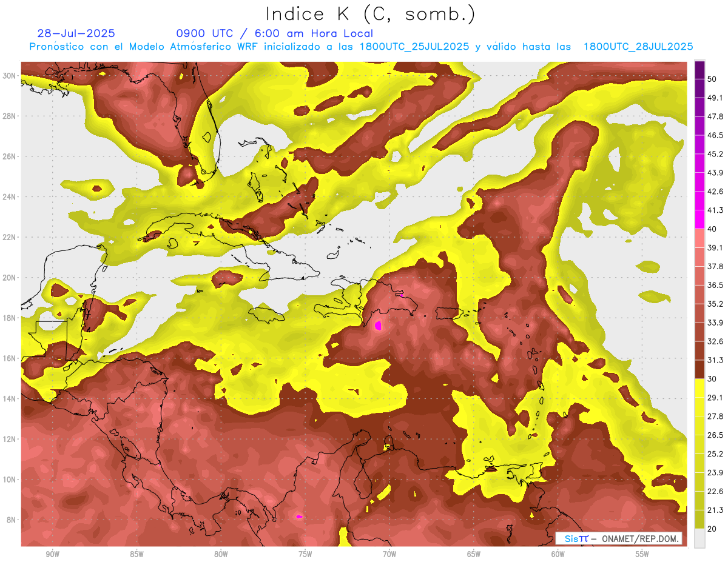
Task: Click the "0900 UTC / 6:00 am Hora Local" text
Action: point(274,33)
